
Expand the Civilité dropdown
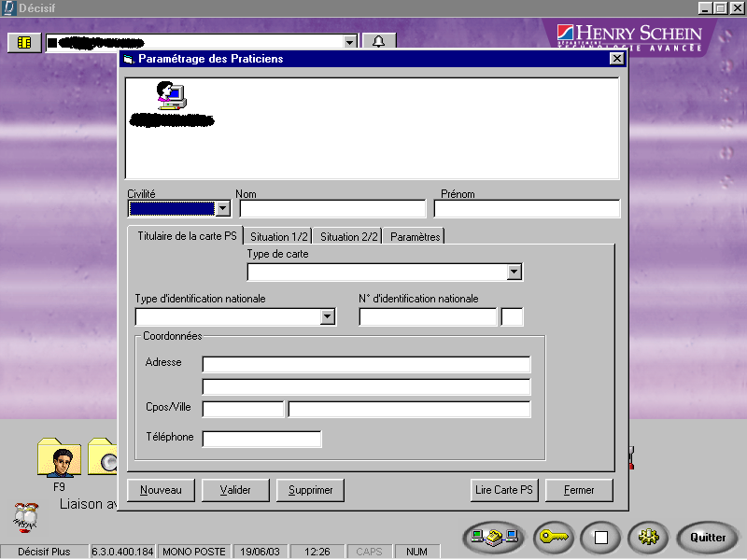(x=222, y=208)
